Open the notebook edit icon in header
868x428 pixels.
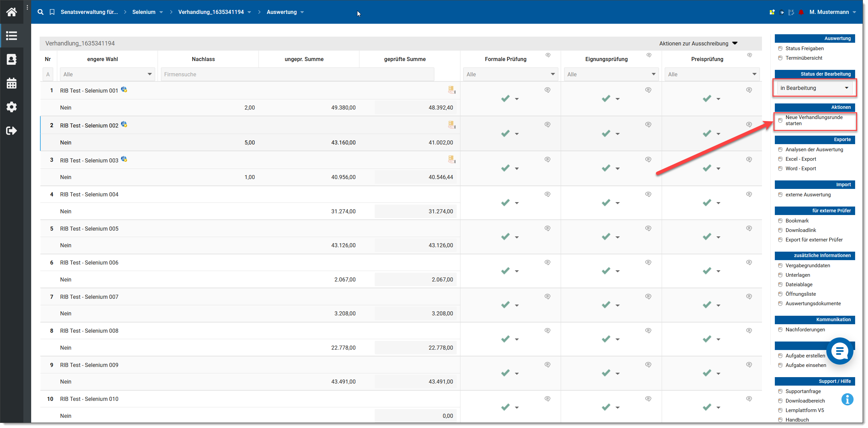[x=791, y=12]
